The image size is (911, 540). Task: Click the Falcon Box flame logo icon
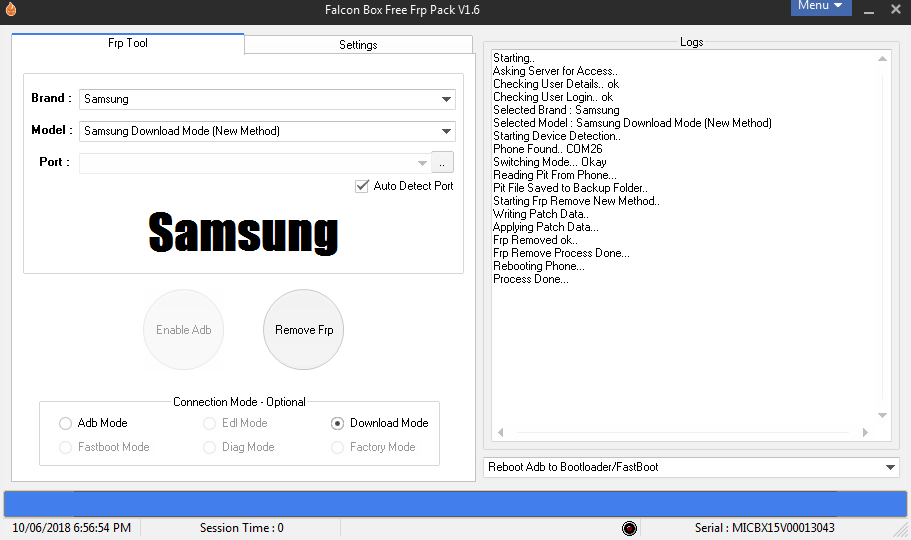click(x=10, y=9)
